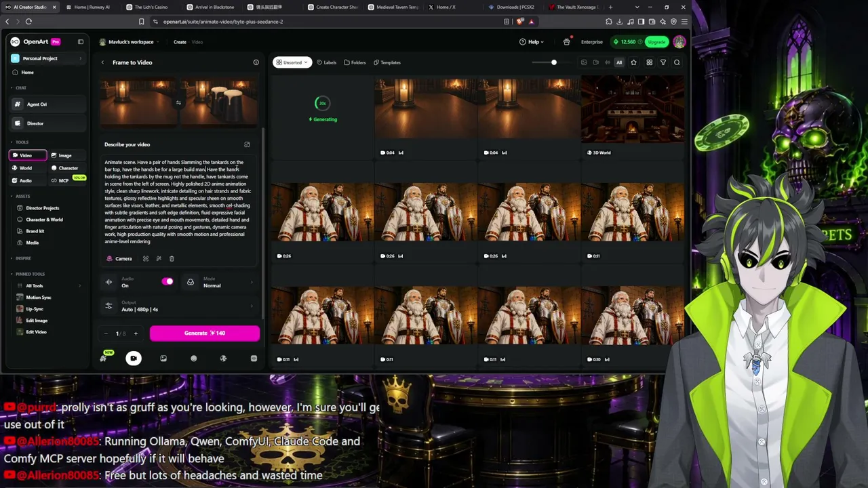Decrease generation count with minus

click(x=106, y=333)
